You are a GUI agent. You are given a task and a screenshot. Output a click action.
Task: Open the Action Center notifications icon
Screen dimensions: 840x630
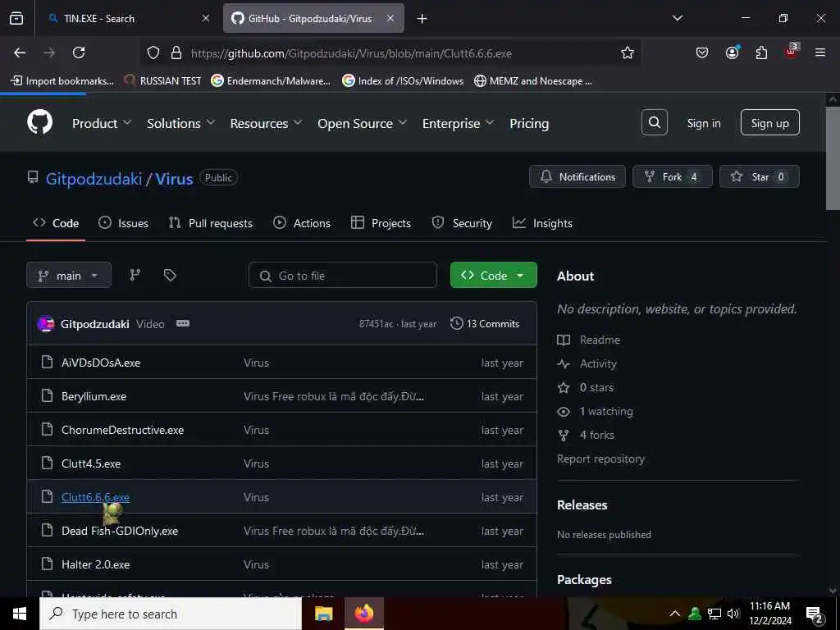pyautogui.click(x=815, y=614)
